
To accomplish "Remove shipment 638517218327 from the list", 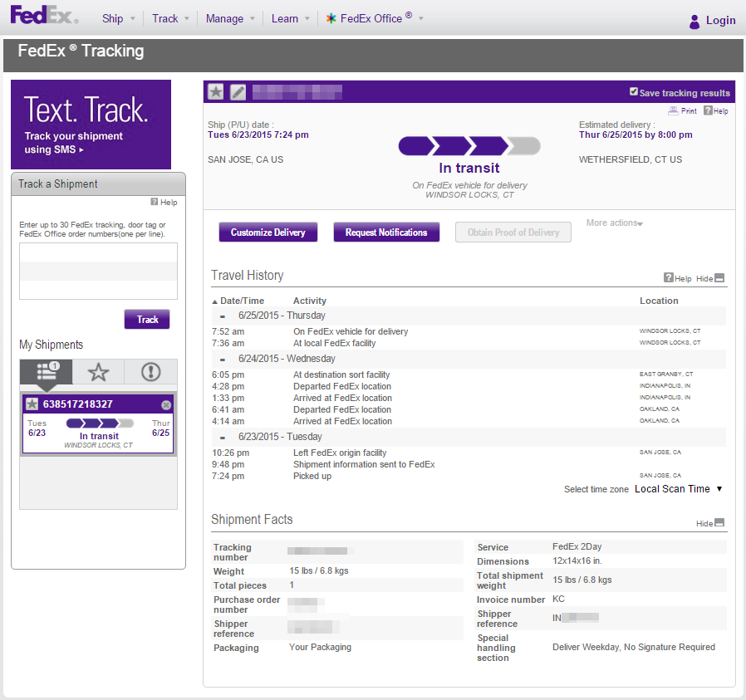I will point(166,404).
